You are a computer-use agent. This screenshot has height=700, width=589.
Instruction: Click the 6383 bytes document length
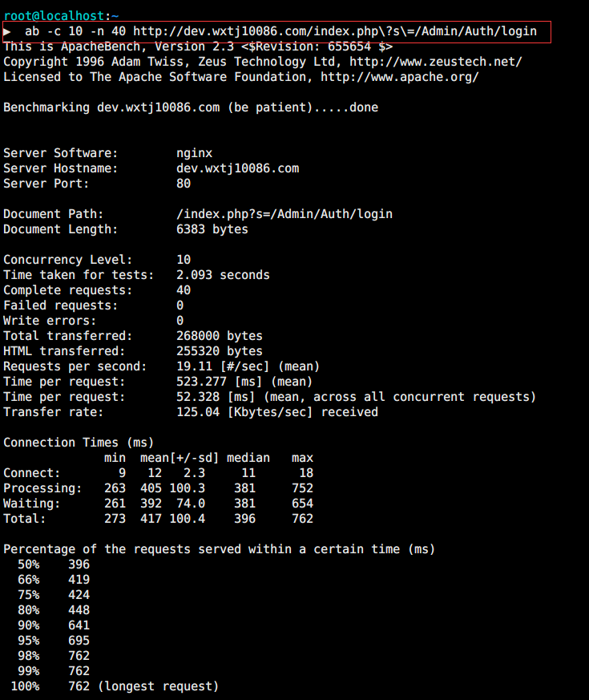(x=212, y=229)
